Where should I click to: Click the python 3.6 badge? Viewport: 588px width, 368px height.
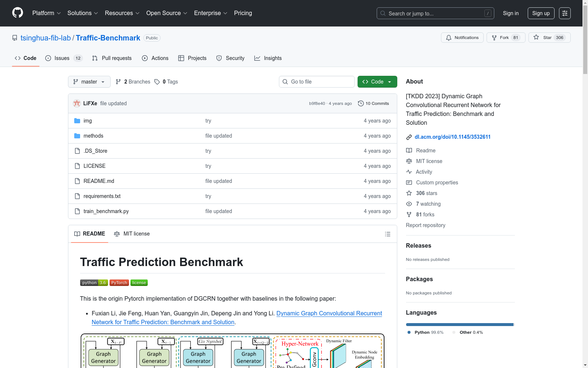coord(94,283)
